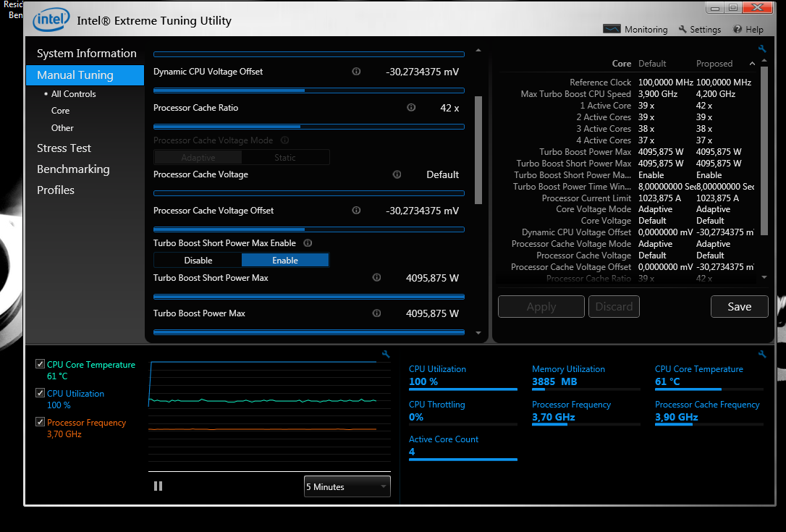The image size is (786, 532).
Task: Open wrench settings for the monitoring graph
Action: click(386, 354)
